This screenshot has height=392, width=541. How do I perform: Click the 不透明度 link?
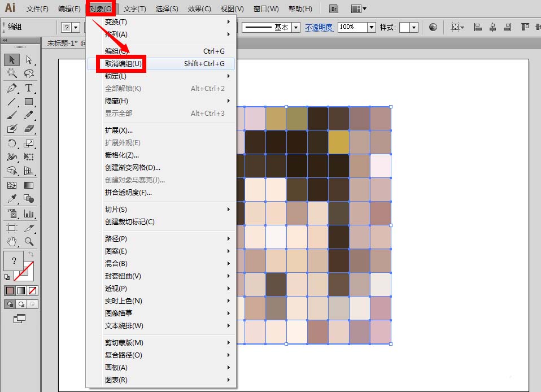pyautogui.click(x=320, y=27)
